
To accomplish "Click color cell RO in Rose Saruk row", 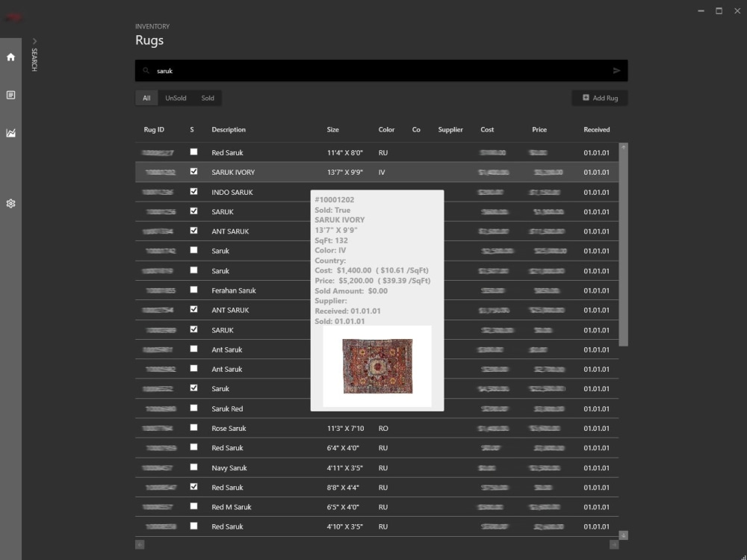I will click(383, 429).
